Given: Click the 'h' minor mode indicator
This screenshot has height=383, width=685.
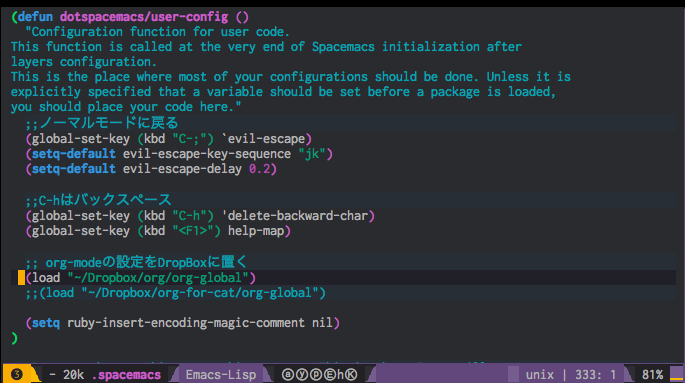Looking at the screenshot, I should [340, 375].
